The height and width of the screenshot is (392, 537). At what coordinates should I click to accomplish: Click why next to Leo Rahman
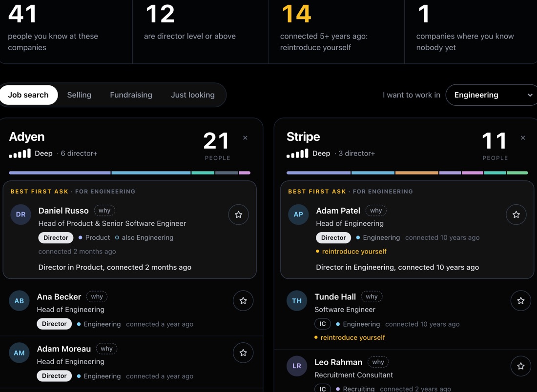(x=378, y=362)
